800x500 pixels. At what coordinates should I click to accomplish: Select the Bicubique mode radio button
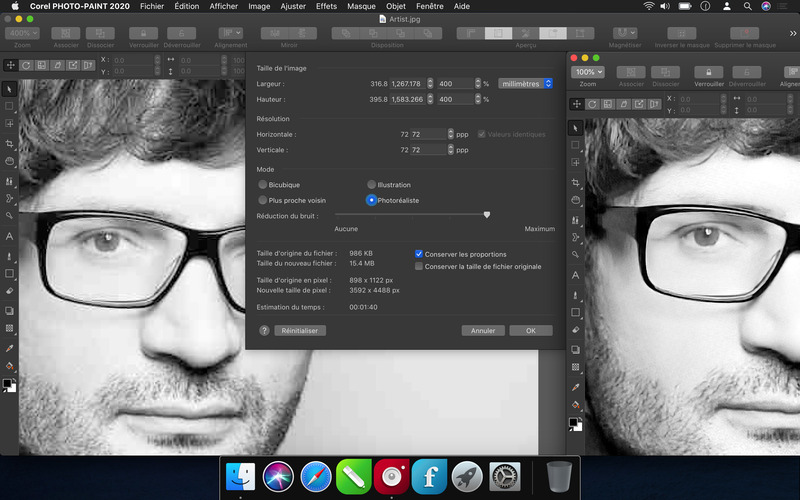(x=263, y=185)
